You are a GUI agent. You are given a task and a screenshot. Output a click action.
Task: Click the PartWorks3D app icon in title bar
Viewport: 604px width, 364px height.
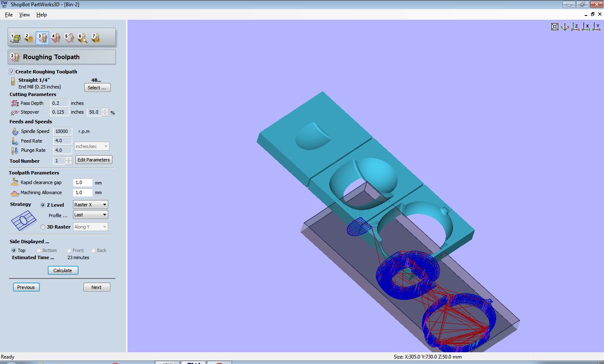coord(4,4)
